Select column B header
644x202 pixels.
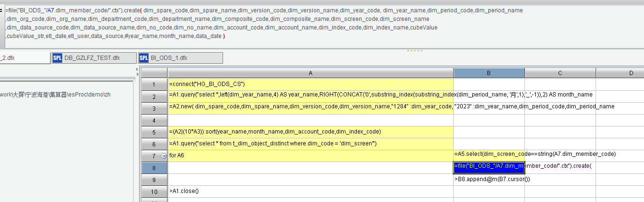click(489, 73)
